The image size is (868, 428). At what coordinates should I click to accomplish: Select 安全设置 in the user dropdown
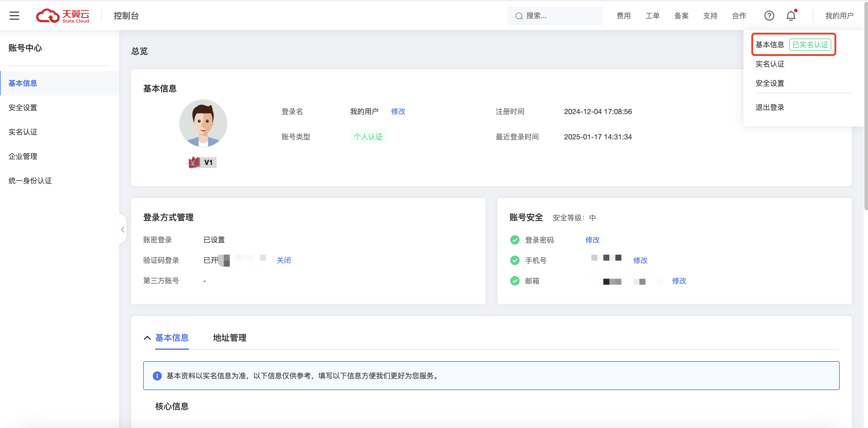coord(770,83)
